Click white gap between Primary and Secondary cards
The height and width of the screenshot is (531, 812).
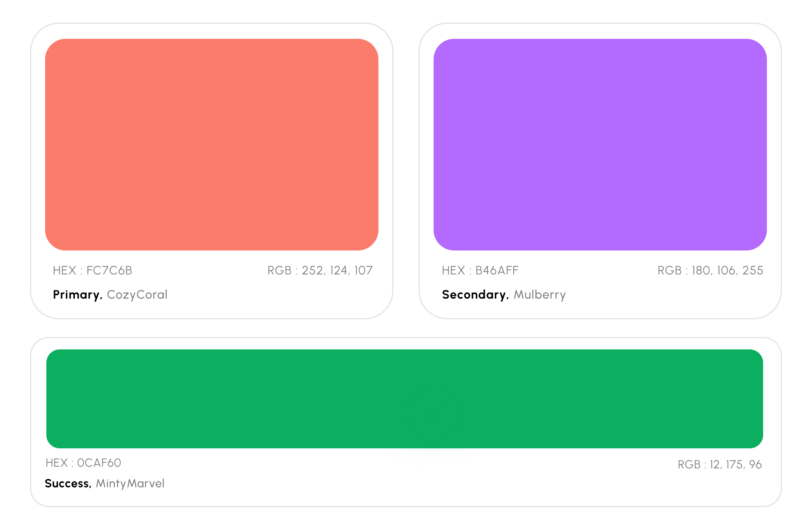[406, 171]
